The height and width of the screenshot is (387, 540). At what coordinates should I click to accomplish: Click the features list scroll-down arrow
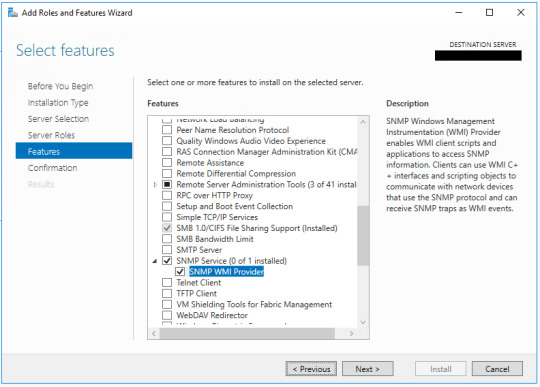363,323
